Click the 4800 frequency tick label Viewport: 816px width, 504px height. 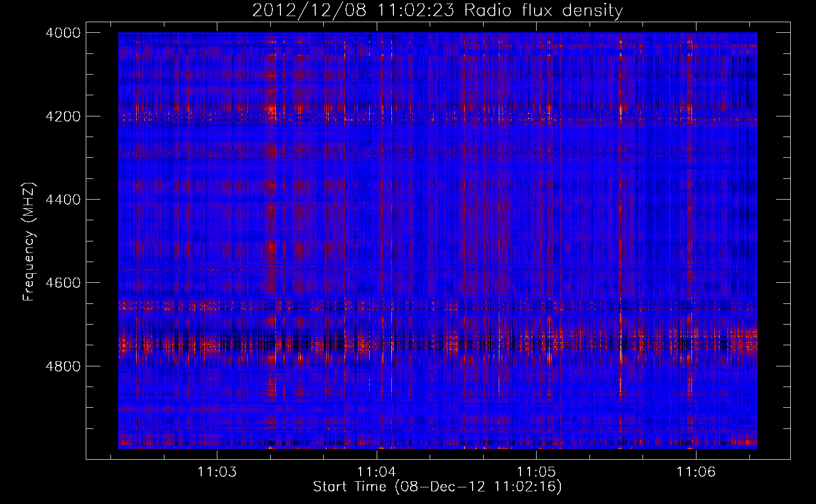pyautogui.click(x=63, y=366)
